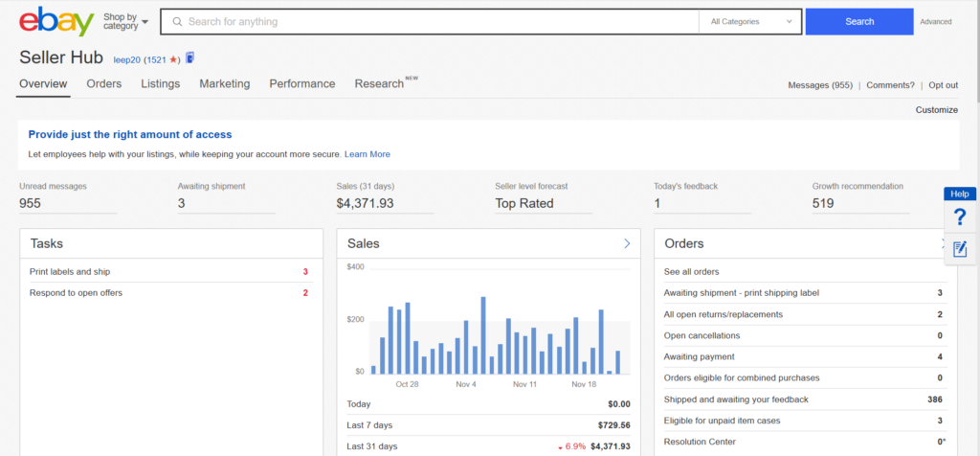Click the tallest bar in sales chart
This screenshot has width=980, height=456.
click(483, 335)
